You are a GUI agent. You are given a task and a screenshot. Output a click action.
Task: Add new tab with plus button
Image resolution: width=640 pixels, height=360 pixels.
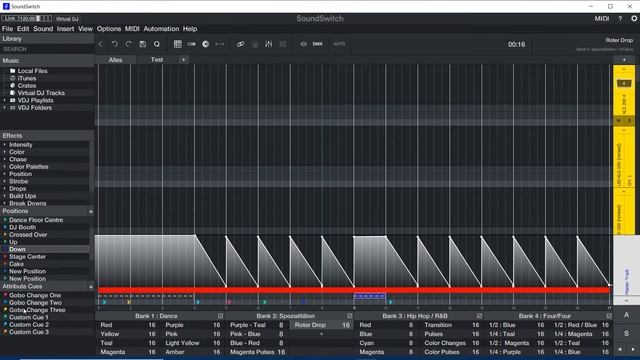click(x=184, y=60)
